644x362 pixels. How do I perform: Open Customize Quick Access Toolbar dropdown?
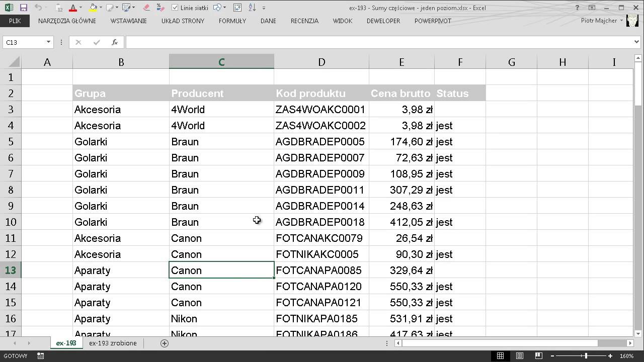click(x=264, y=8)
